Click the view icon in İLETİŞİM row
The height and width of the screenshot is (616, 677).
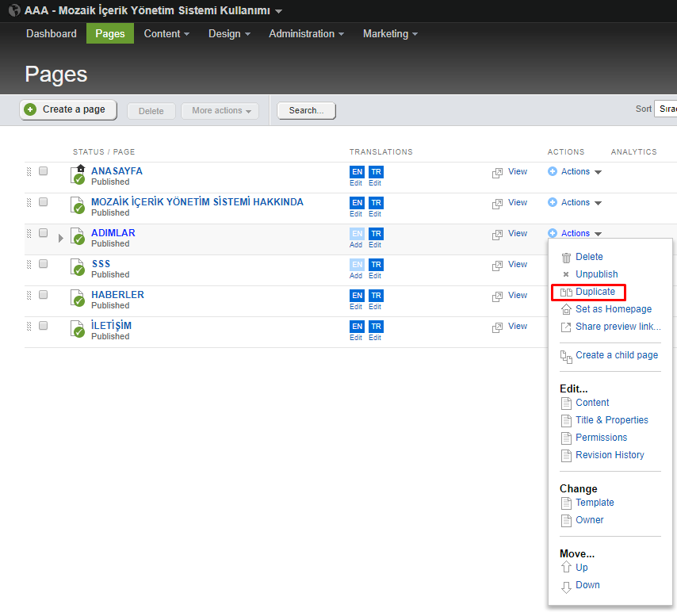tap(497, 327)
